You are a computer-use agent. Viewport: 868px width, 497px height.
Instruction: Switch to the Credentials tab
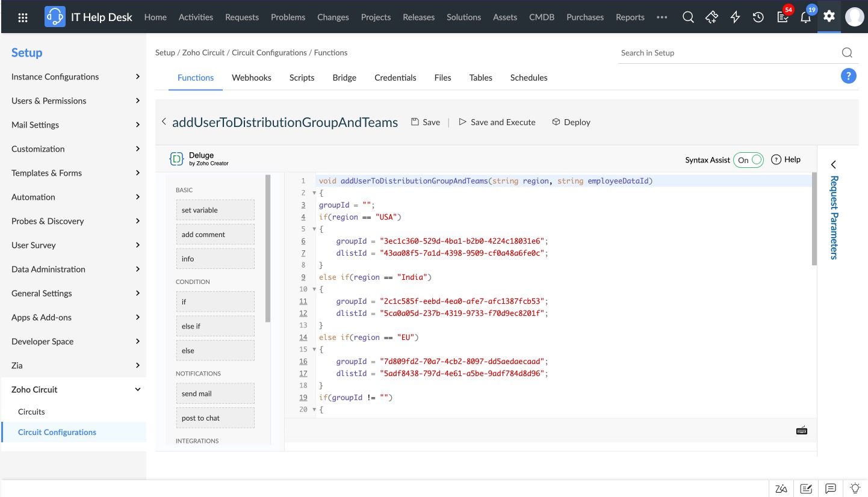395,78
